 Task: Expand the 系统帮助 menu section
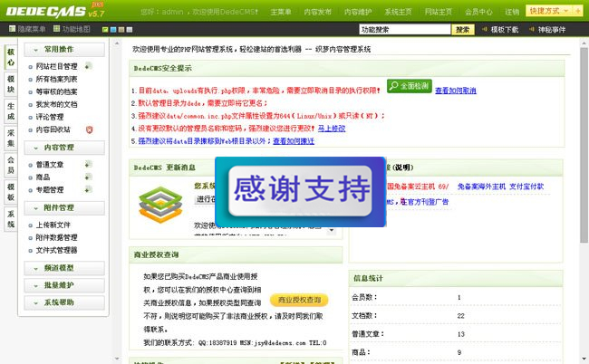pos(64,302)
